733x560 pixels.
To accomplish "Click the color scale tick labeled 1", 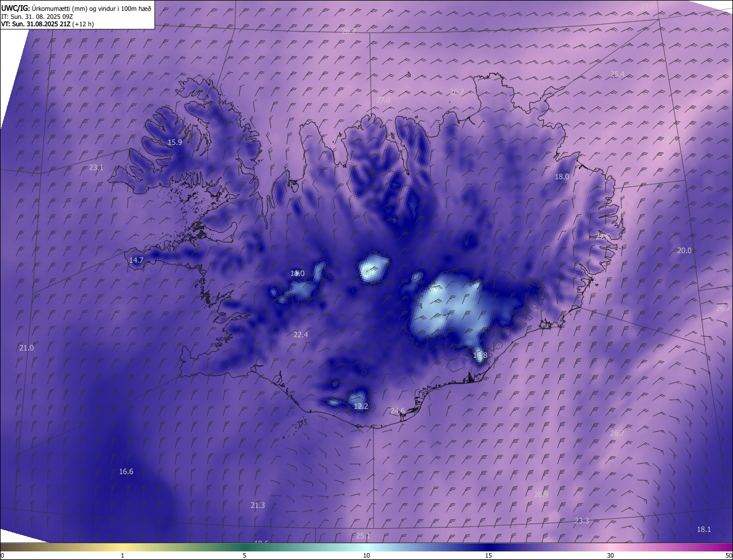I will (123, 556).
